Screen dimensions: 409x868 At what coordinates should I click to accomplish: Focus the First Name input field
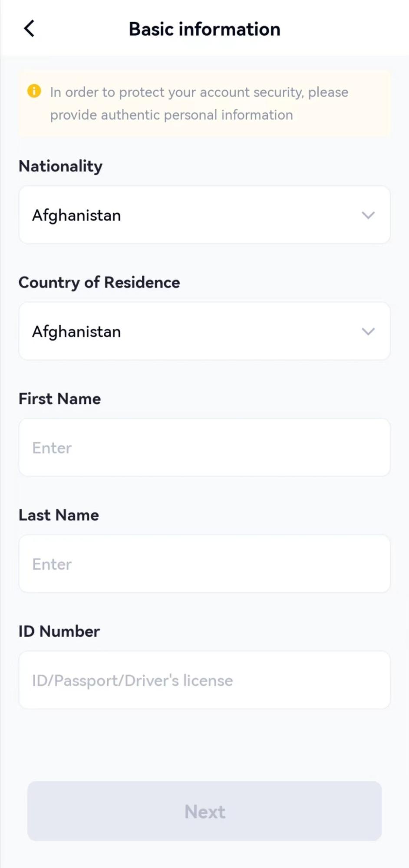[204, 448]
